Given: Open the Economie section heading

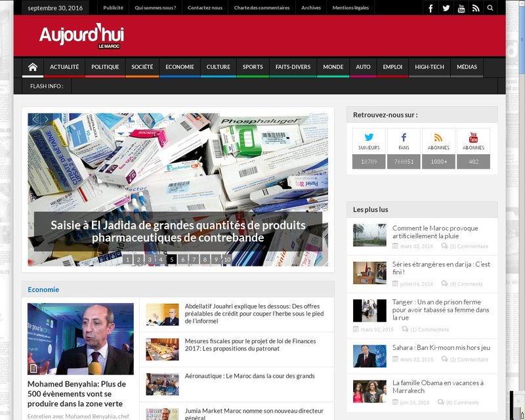Looking at the screenshot, I should point(43,289).
